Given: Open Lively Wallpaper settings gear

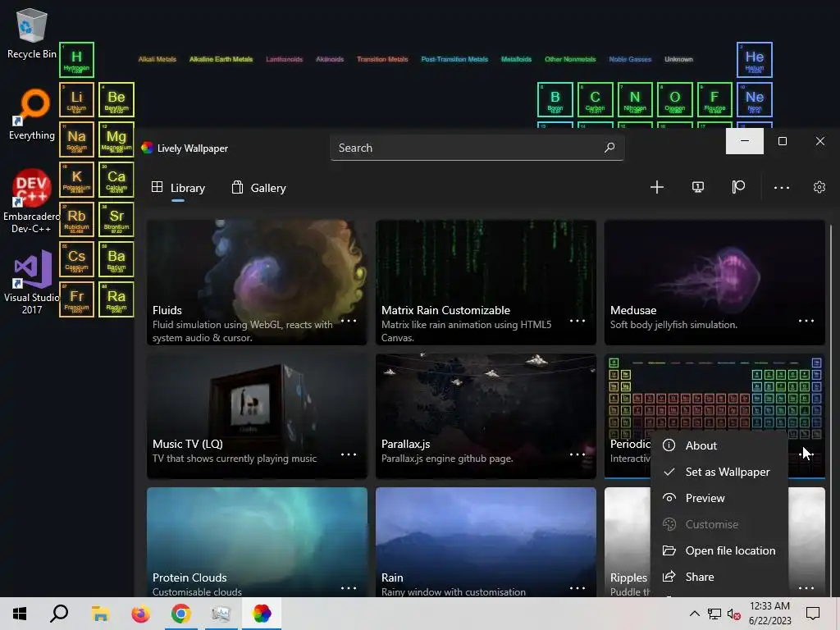Looking at the screenshot, I should pos(819,187).
